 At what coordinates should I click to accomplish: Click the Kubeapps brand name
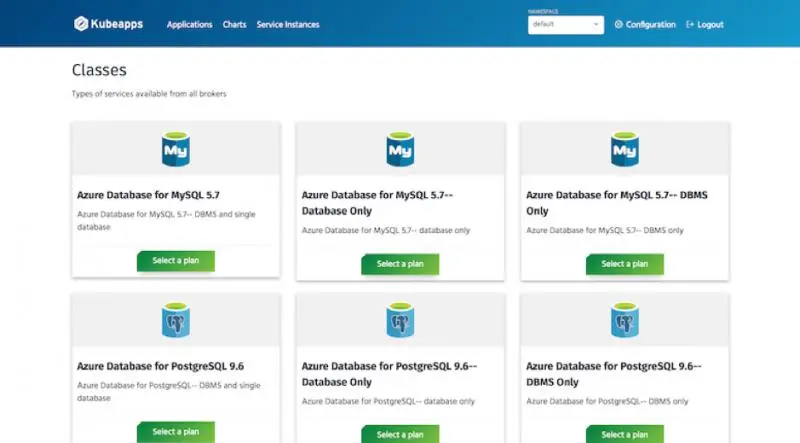pyautogui.click(x=117, y=24)
